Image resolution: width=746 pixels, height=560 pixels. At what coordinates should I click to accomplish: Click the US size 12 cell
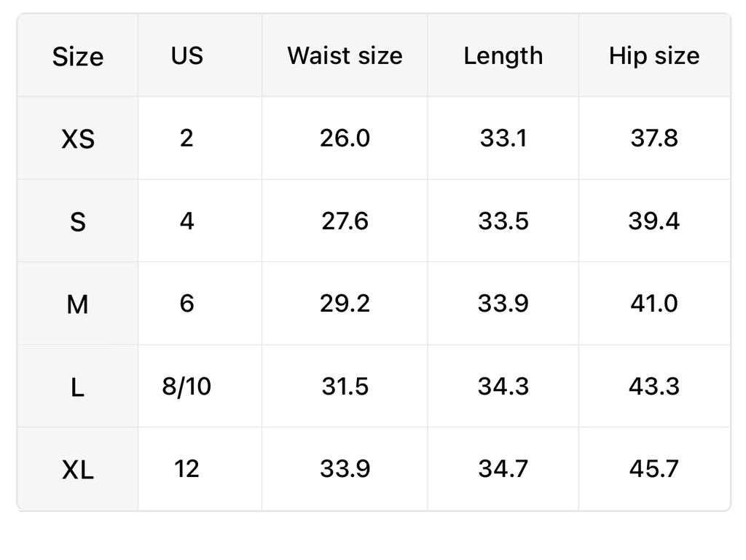(x=187, y=469)
